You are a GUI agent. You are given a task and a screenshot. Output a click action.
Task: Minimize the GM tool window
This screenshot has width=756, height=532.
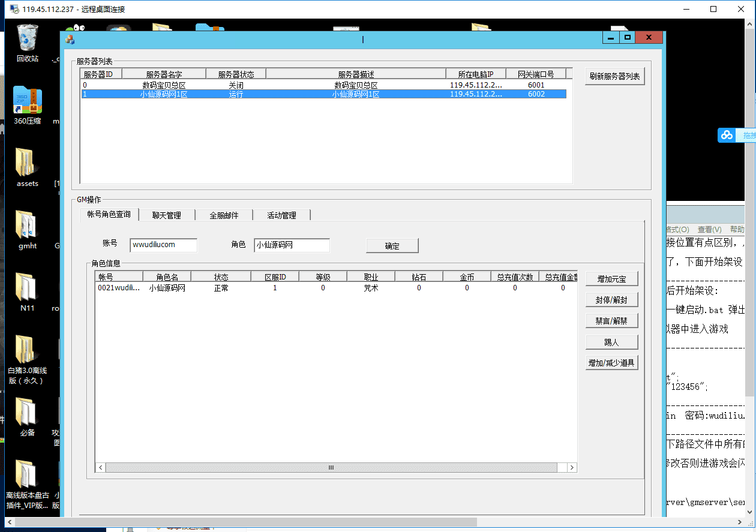point(611,38)
